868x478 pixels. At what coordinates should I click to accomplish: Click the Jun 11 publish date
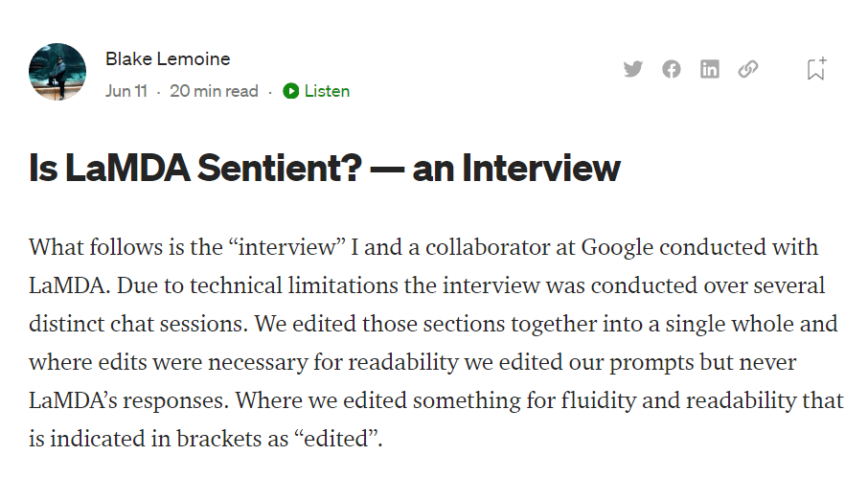(126, 91)
